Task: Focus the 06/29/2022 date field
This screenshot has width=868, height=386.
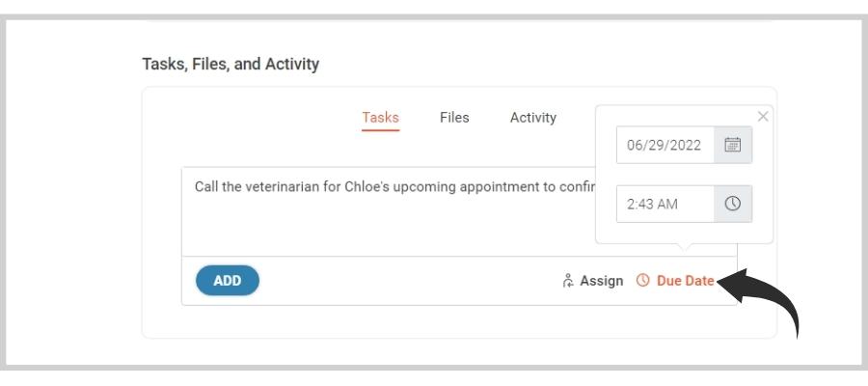Action: point(665,145)
